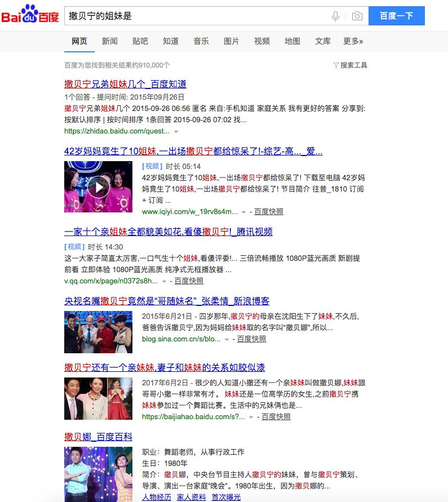Screen dimensions: 448x502
Task: Open 百度快照 for v.qq.com result
Action: (x=189, y=281)
